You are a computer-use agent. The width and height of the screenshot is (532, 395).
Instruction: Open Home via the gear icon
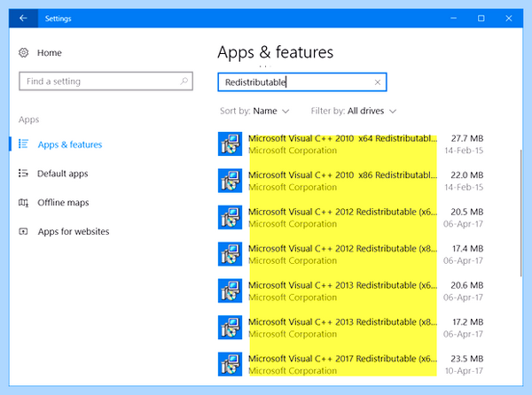tap(23, 53)
